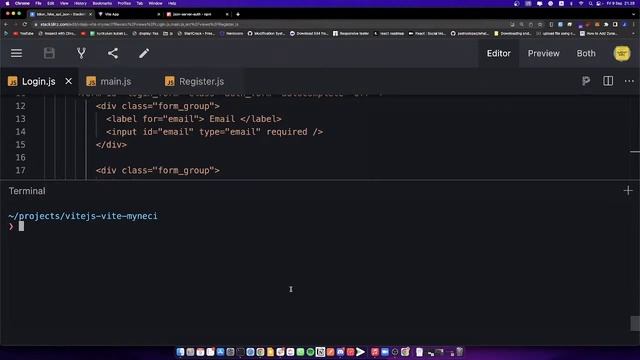The width and height of the screenshot is (640, 360).
Task: Open the Bookmarks menu in menu bar
Action: point(102,3)
